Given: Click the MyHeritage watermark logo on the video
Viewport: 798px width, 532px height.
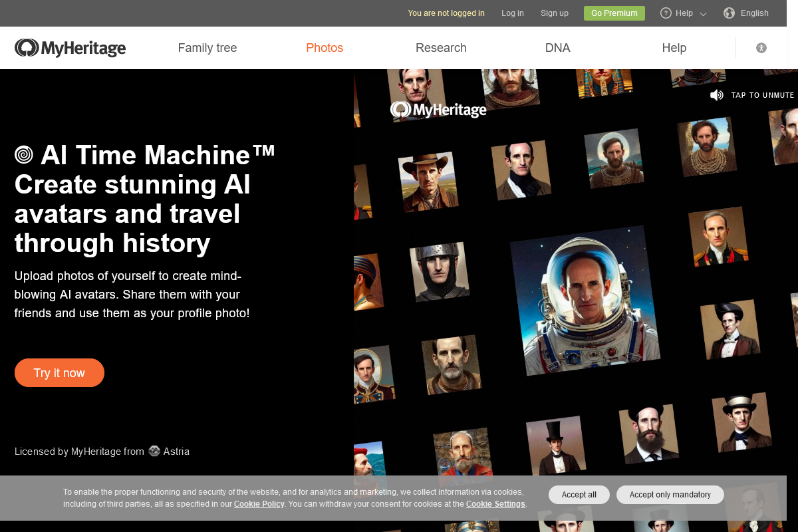Looking at the screenshot, I should click(x=438, y=110).
